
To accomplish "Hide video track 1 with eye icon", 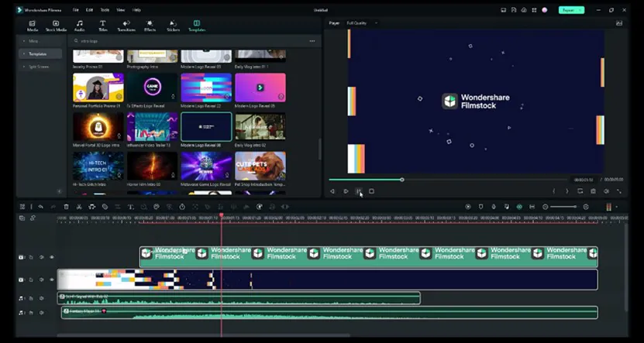I will pyautogui.click(x=52, y=280).
